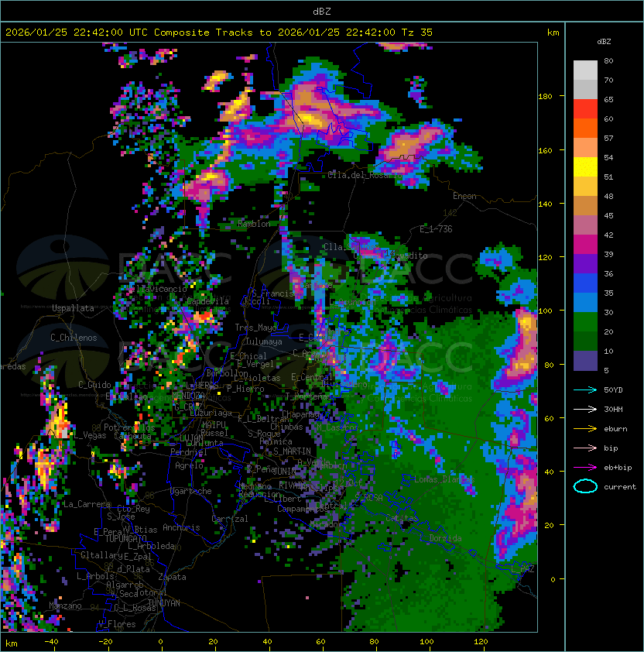
Task: Pick the dark orange 60–57 dBZ swatch
Action: click(585, 128)
